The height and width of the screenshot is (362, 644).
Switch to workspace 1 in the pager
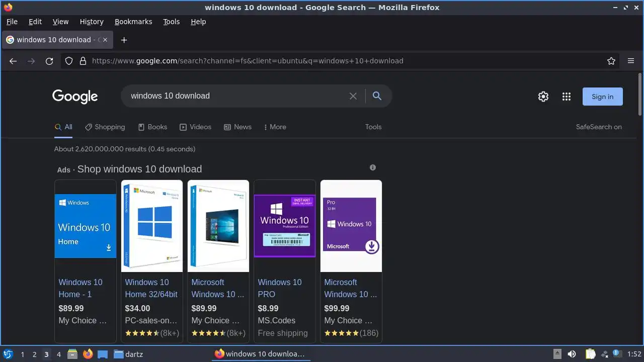click(22, 354)
